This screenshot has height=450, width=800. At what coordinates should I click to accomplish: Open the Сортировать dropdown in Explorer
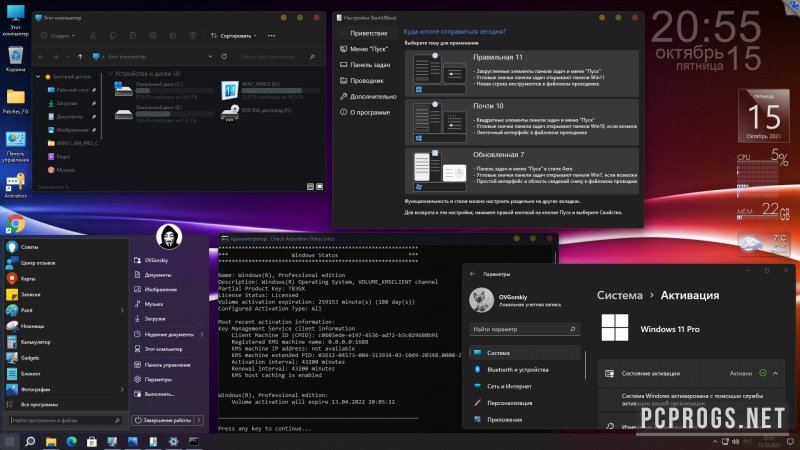click(233, 36)
